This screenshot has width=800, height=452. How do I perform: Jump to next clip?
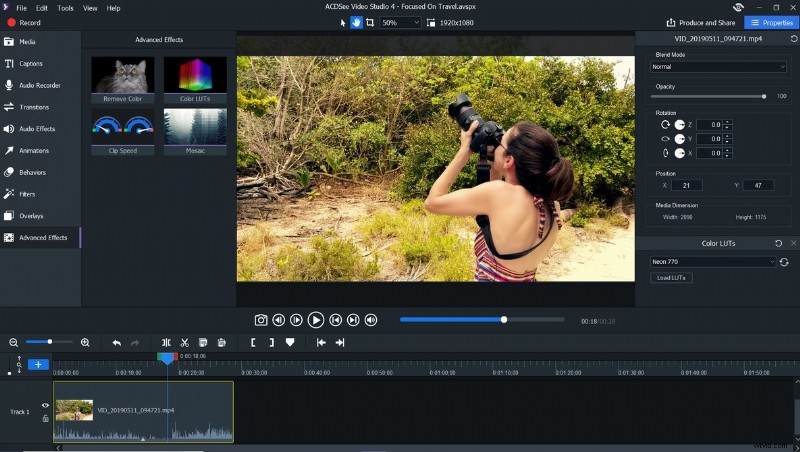pyautogui.click(x=353, y=320)
